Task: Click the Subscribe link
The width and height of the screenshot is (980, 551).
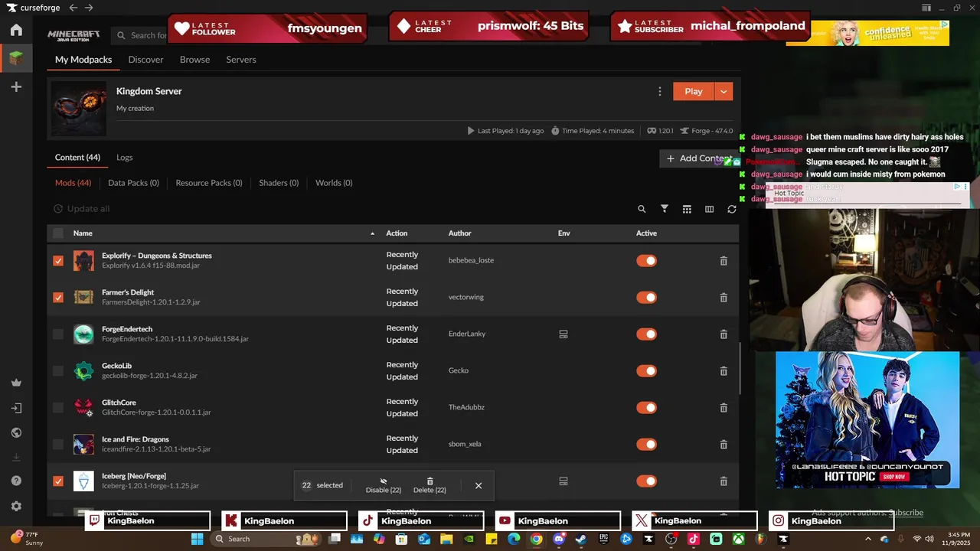Action: (906, 513)
